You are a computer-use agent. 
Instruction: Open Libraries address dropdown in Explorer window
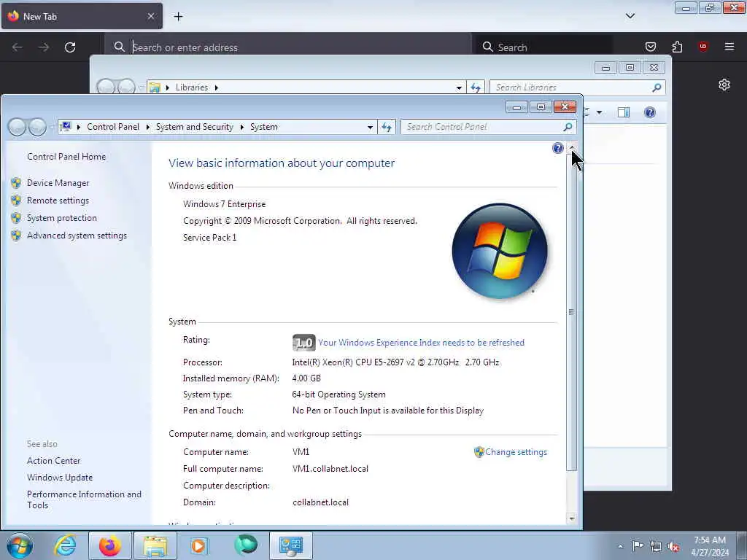click(x=459, y=87)
